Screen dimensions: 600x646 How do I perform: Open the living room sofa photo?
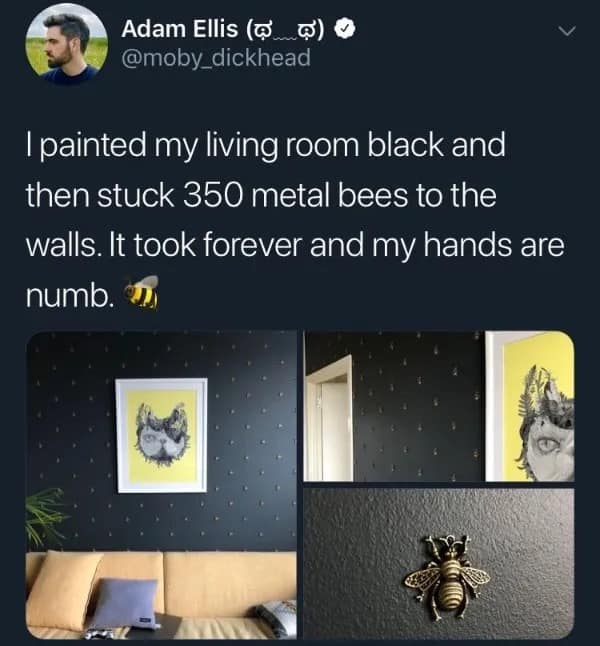click(161, 484)
